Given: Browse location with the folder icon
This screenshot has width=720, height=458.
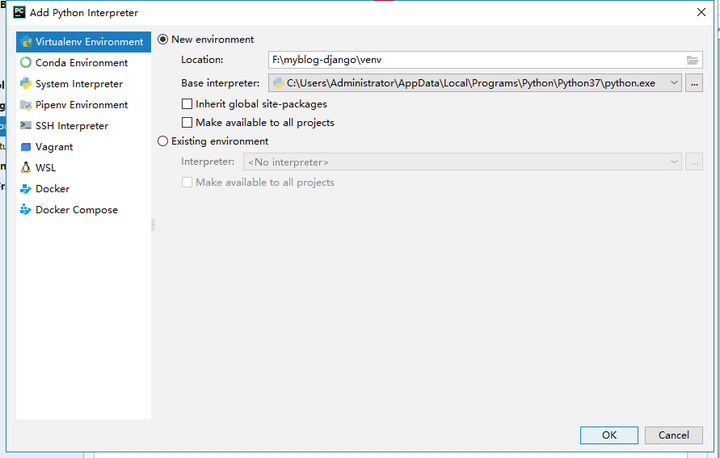Looking at the screenshot, I should click(692, 60).
